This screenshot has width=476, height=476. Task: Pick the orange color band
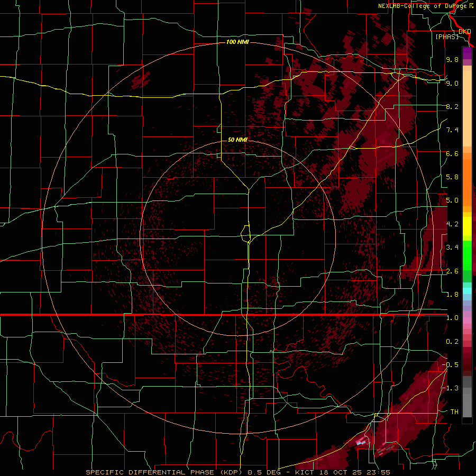467,182
